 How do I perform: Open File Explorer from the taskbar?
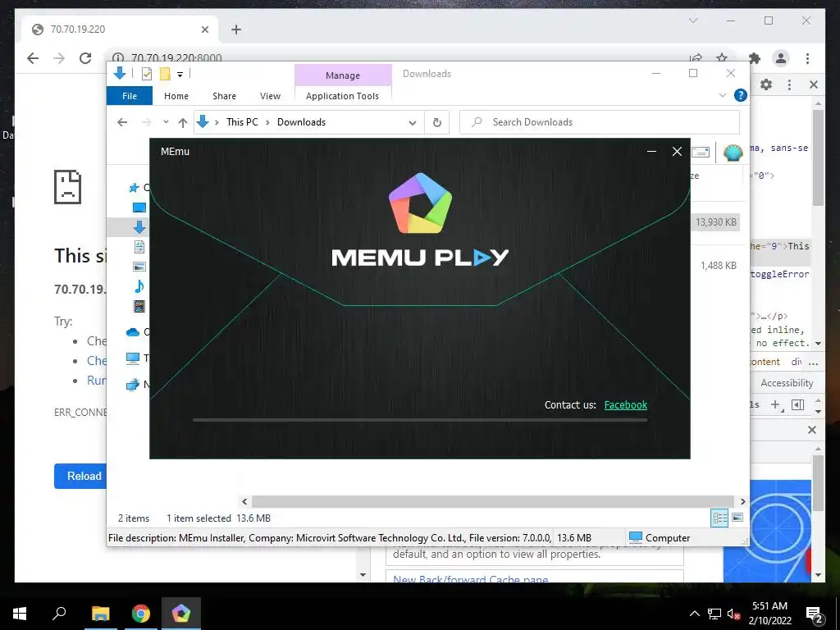100,614
